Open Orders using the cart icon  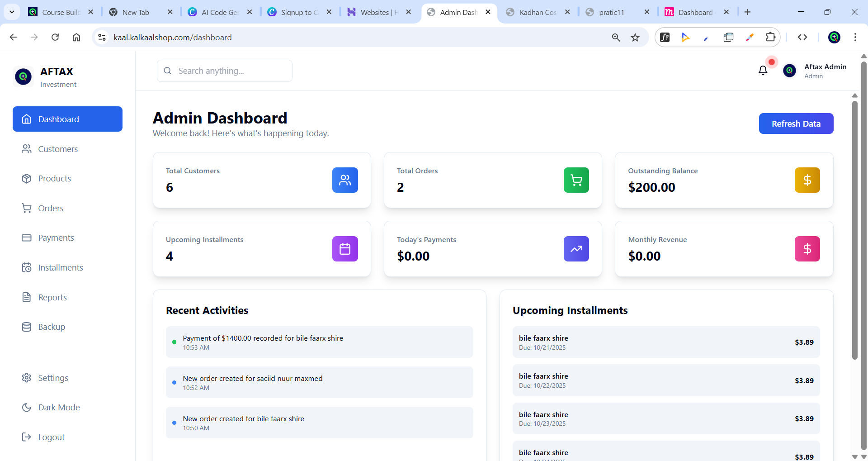(x=26, y=208)
